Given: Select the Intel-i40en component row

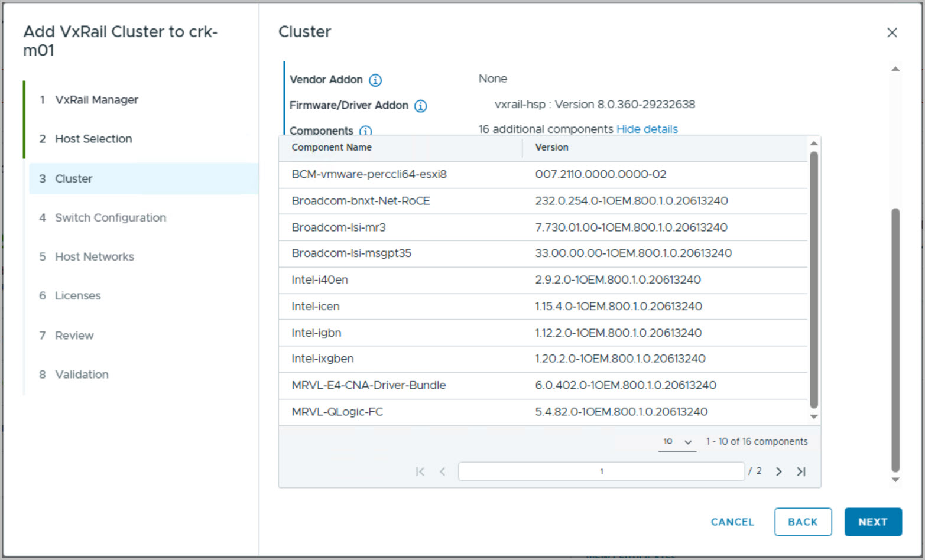Looking at the screenshot, I should (543, 280).
